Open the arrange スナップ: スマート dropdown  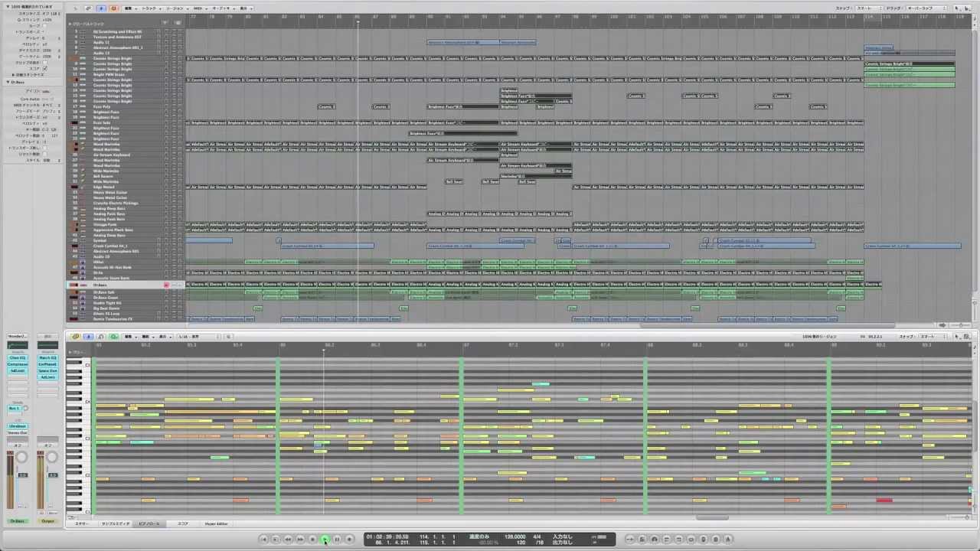point(869,8)
